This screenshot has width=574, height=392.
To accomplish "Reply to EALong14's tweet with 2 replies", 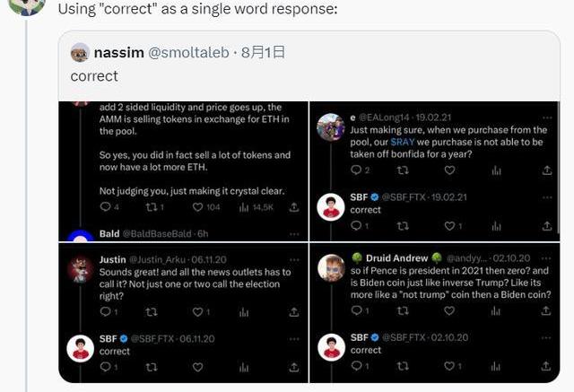I will click(360, 170).
